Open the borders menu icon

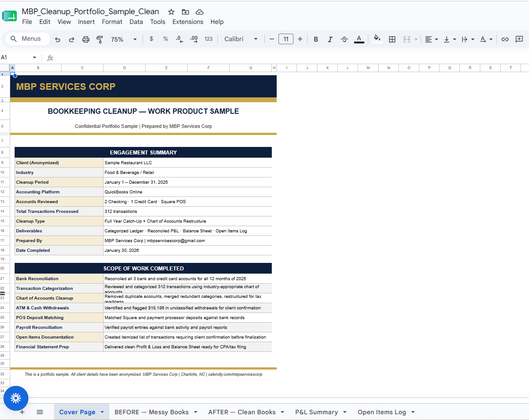click(392, 39)
